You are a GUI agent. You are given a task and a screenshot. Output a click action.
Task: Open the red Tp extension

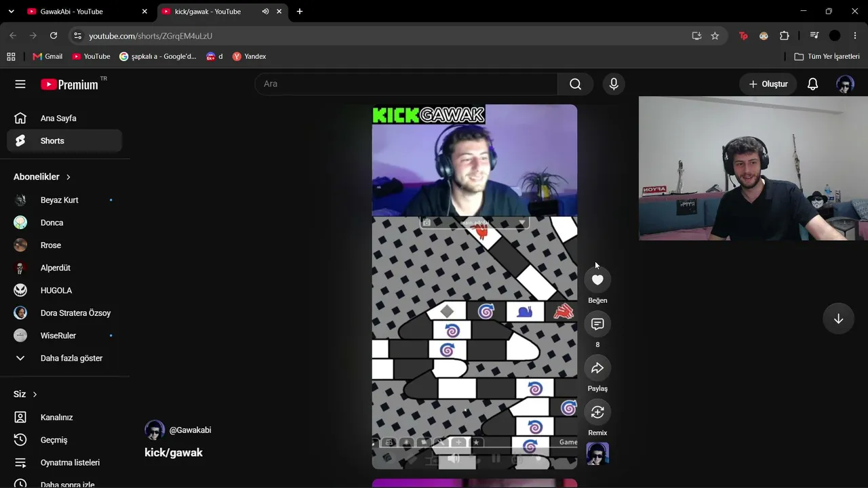[x=743, y=36]
